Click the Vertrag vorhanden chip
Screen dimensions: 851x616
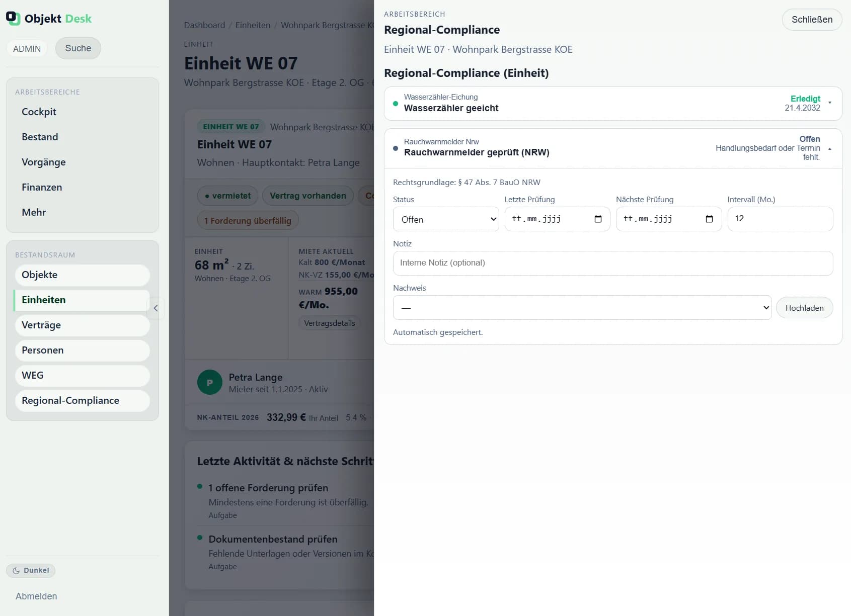(308, 196)
